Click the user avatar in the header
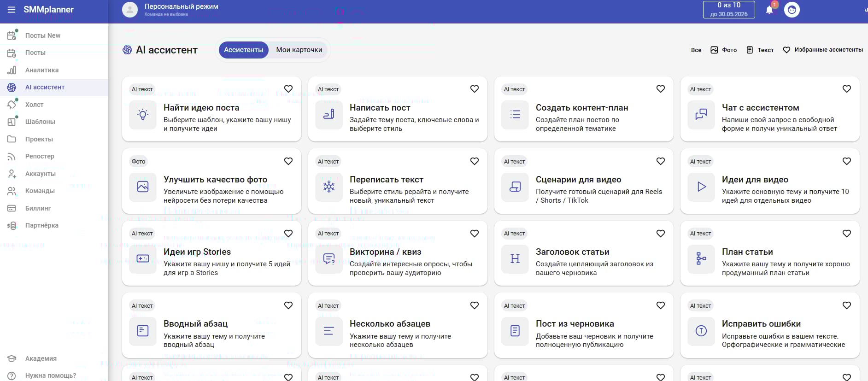868x381 pixels. point(792,10)
